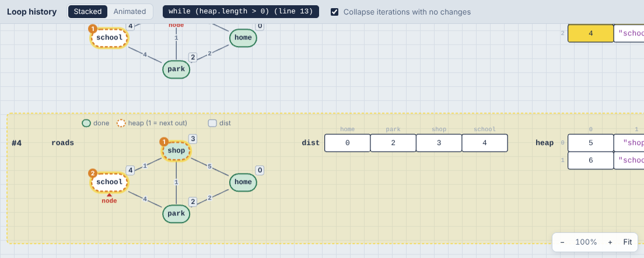Click the dist badge 3 beside shop

193,139
